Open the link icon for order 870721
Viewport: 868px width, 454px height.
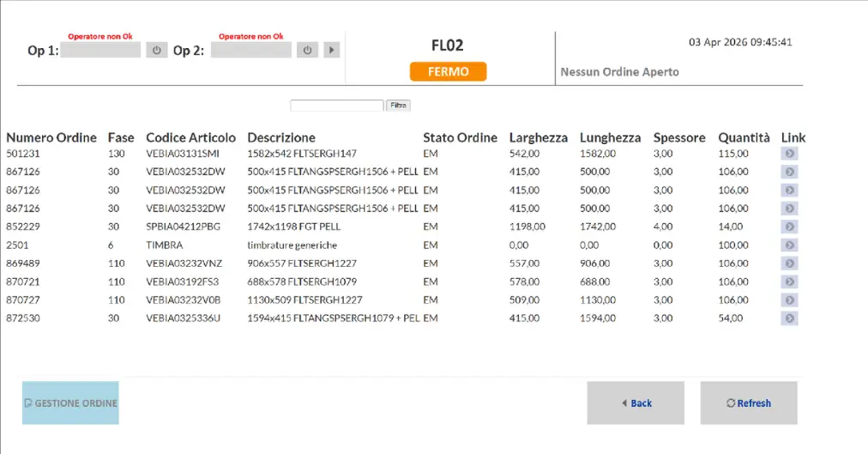789,281
